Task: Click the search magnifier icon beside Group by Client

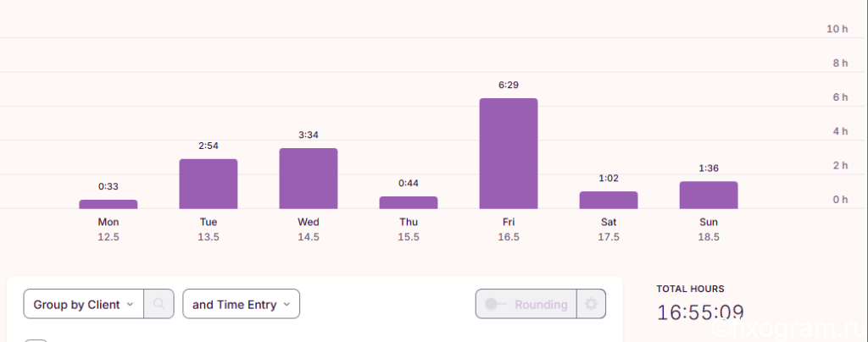Action: coord(159,304)
